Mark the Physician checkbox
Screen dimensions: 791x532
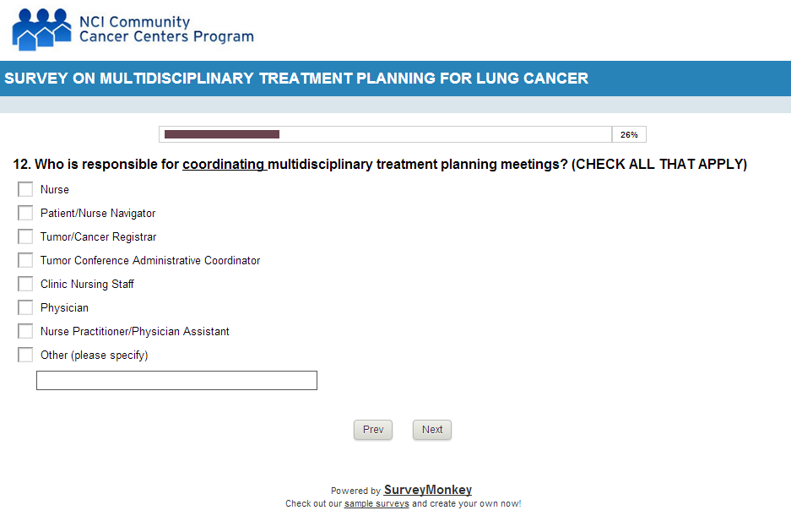tap(25, 308)
